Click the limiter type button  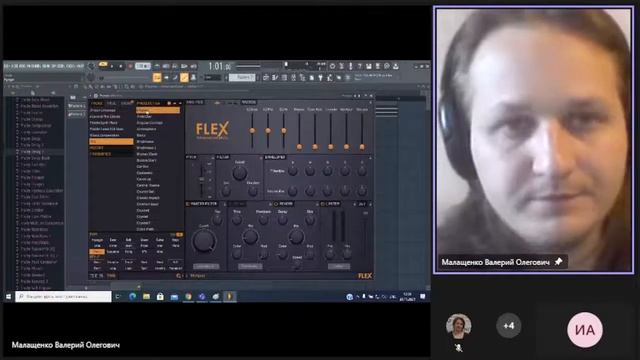[x=338, y=266]
